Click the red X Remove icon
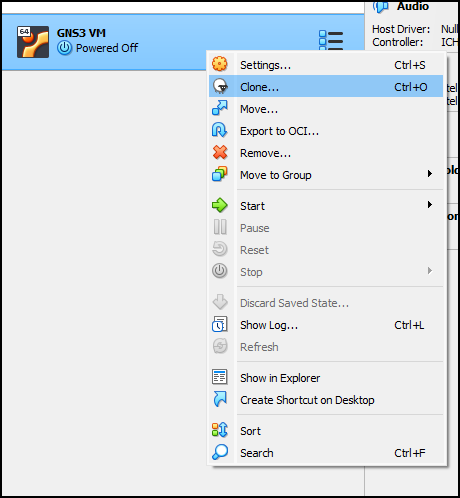 (x=220, y=152)
